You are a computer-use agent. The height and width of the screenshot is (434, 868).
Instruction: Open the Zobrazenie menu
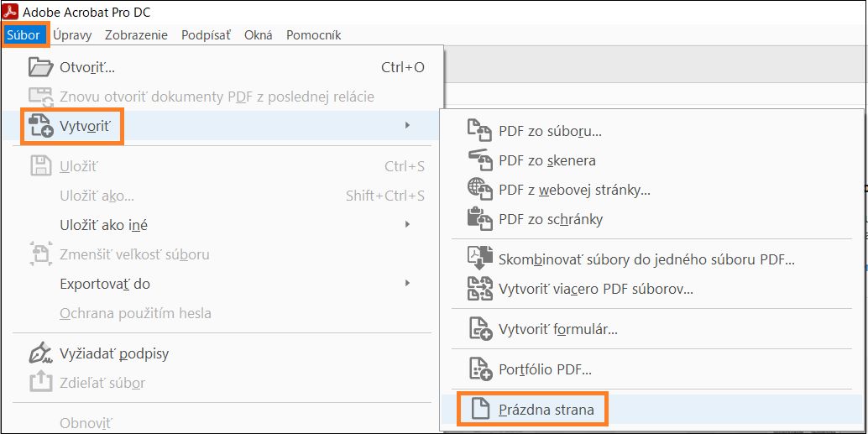coord(136,34)
